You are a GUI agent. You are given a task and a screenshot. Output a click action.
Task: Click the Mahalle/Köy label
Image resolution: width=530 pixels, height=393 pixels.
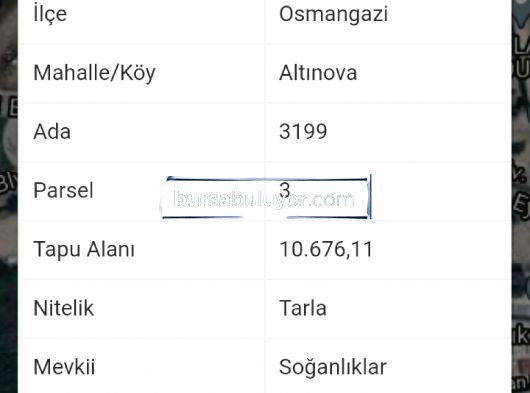pos(94,73)
